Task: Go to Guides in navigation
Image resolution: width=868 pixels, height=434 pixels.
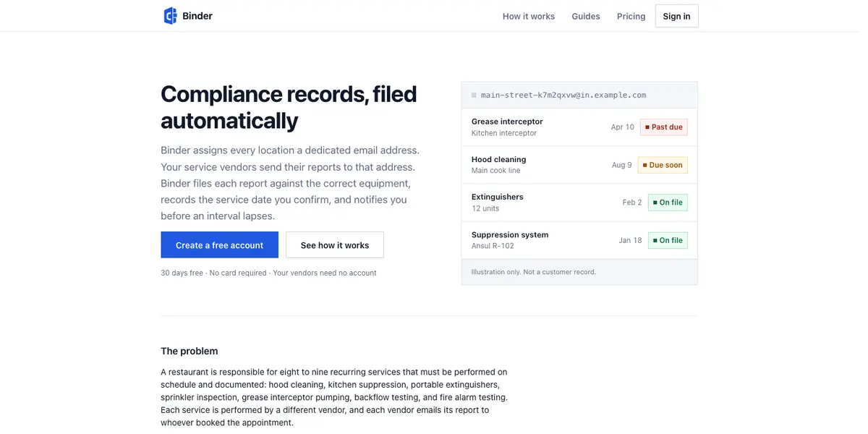Action: (586, 16)
